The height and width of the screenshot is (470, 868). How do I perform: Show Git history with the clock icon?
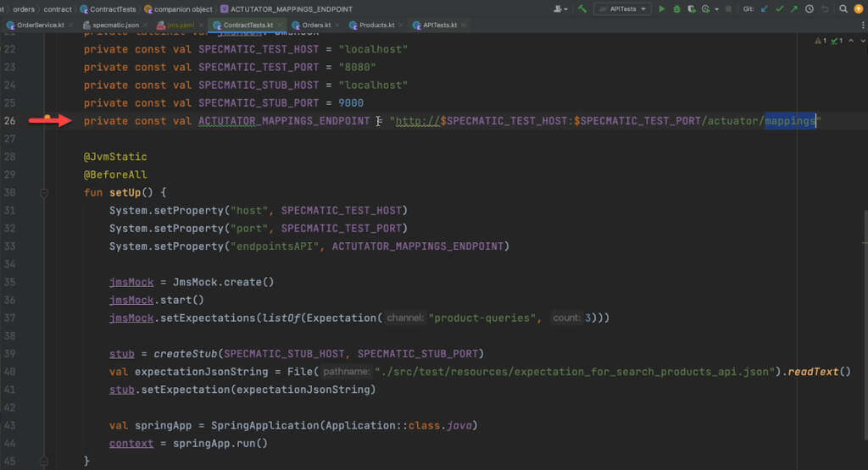point(809,8)
